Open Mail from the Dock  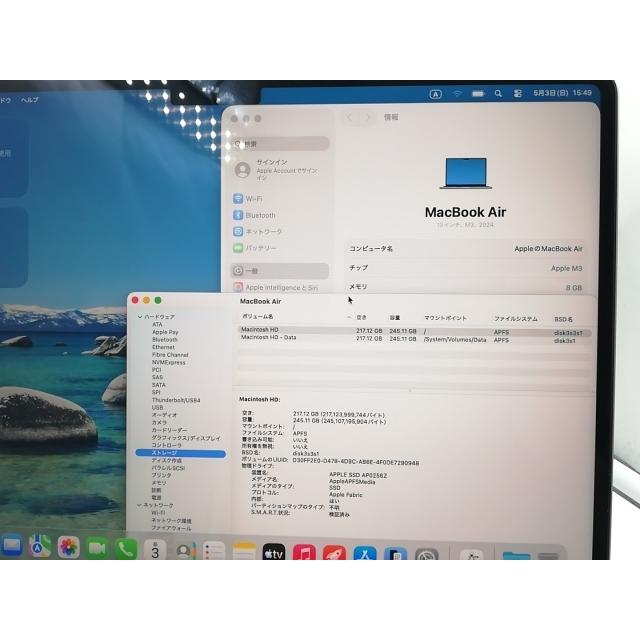(12, 546)
